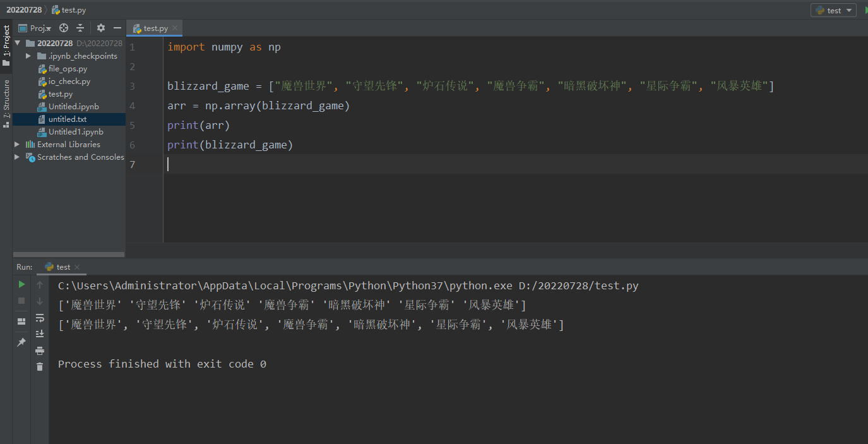Screen dimensions: 868x444
Task: Collapse all with the Project panel icon
Action: click(x=80, y=28)
